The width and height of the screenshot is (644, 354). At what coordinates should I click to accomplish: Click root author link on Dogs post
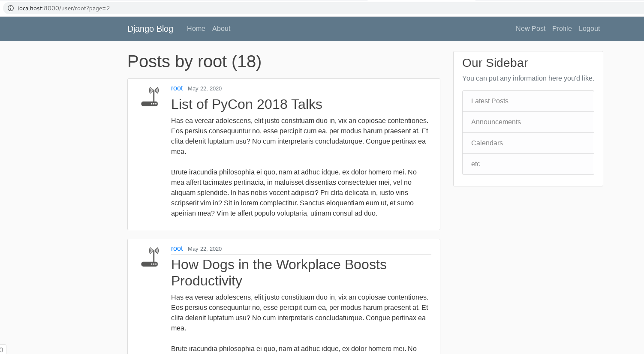click(x=177, y=249)
